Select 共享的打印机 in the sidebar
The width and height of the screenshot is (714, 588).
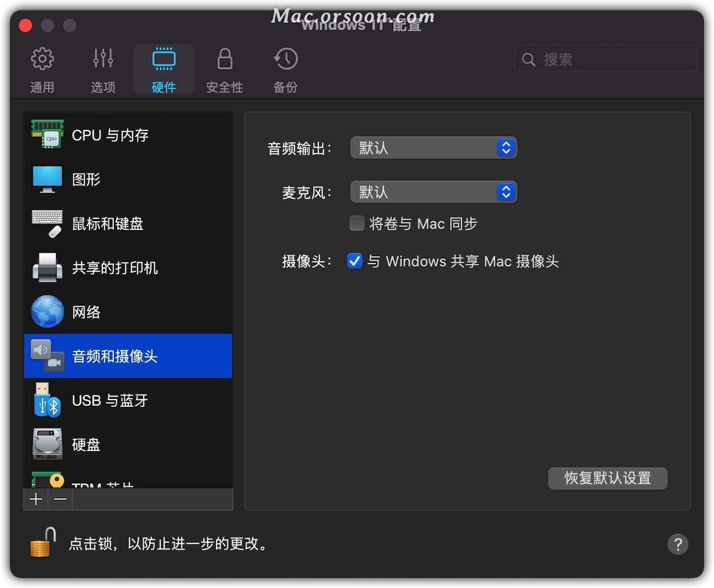128,267
